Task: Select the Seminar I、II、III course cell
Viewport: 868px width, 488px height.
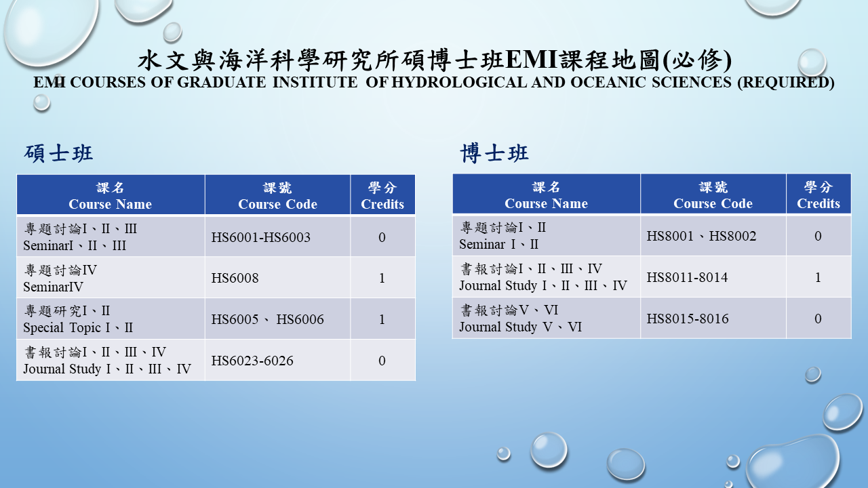Action: pos(111,237)
